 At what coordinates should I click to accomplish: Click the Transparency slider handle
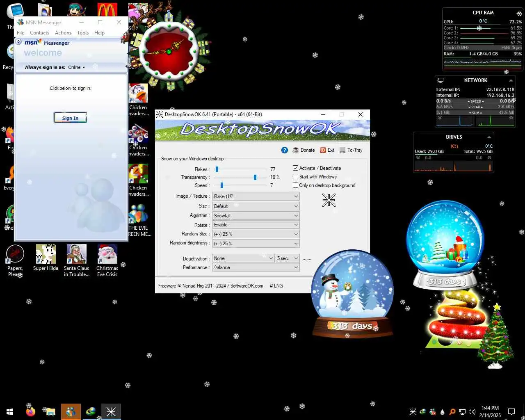[255, 177]
